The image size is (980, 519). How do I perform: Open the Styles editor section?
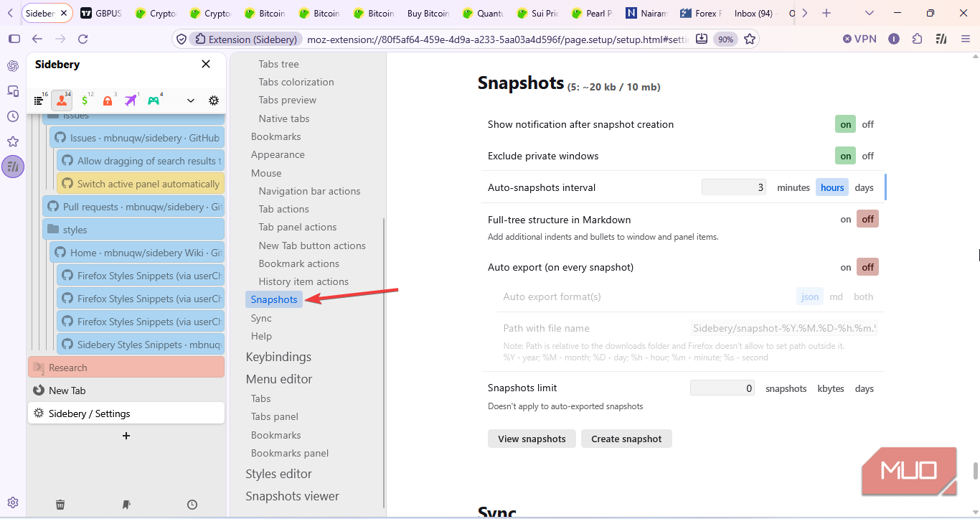coord(278,474)
